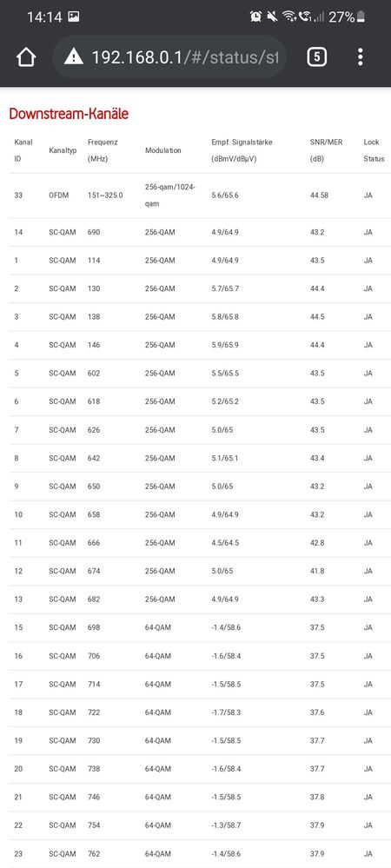Viewport: 391px width, 868px height.
Task: Focus the address bar with 192.168.0.1 URL
Action: [169, 56]
